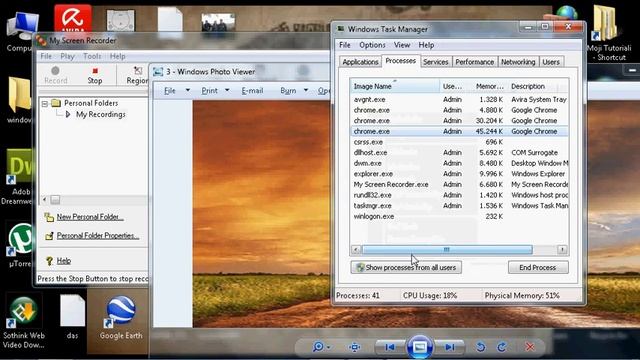Select the winlogon.exe process row
640x360 pixels.
click(459, 216)
